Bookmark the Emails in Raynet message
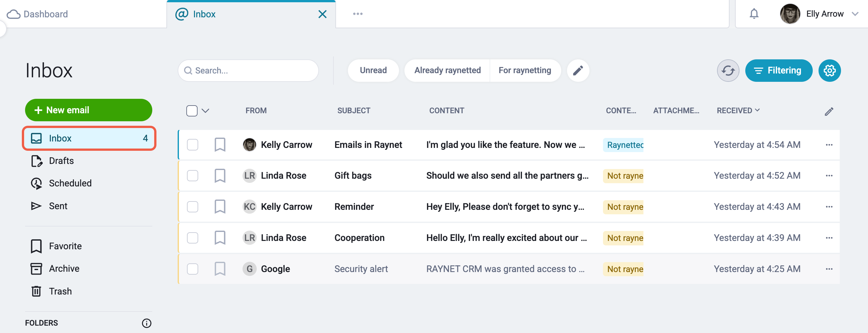Image resolution: width=868 pixels, height=333 pixels. tap(220, 145)
